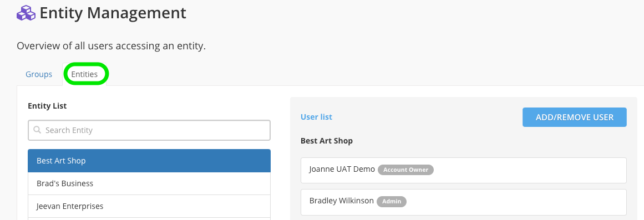Click the ADD/REMOVE USER button
Image resolution: width=644 pixels, height=220 pixels.
[x=575, y=117]
